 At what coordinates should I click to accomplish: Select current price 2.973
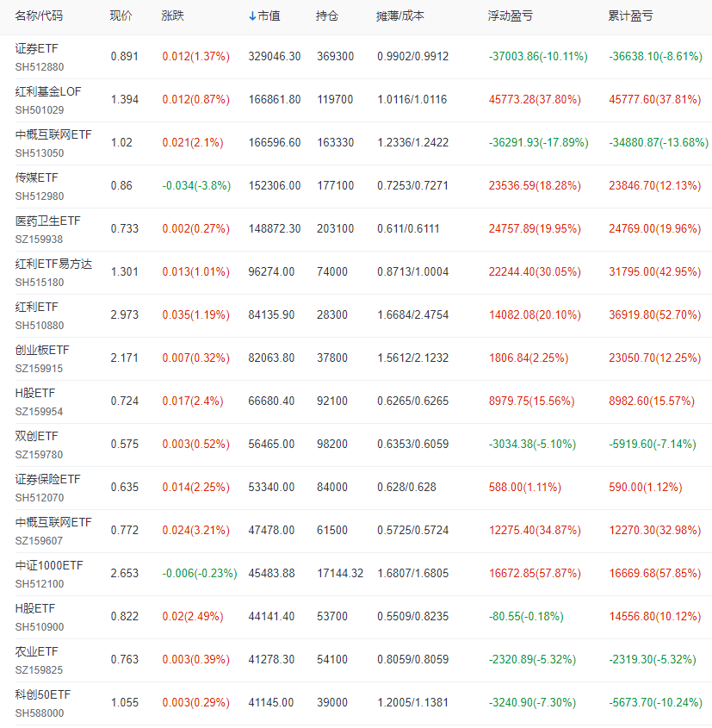(125, 315)
